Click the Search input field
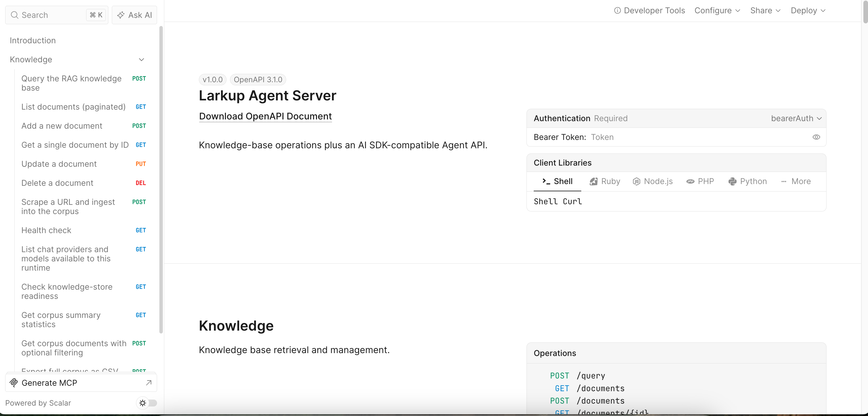Viewport: 868px width, 416px height. [x=56, y=15]
